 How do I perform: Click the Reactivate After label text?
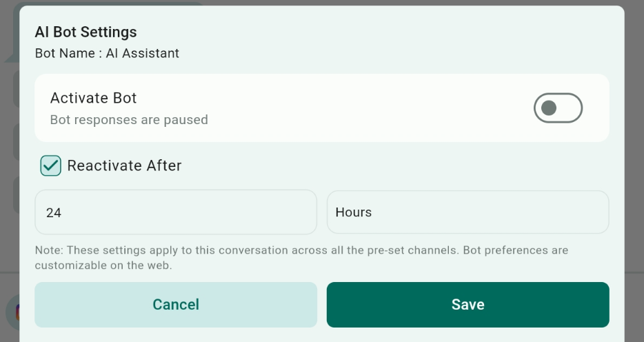124,165
